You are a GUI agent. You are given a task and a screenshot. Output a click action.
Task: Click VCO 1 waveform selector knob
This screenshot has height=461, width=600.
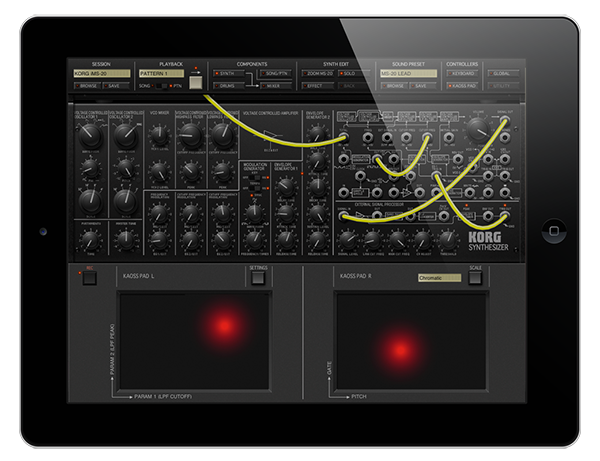click(91, 137)
